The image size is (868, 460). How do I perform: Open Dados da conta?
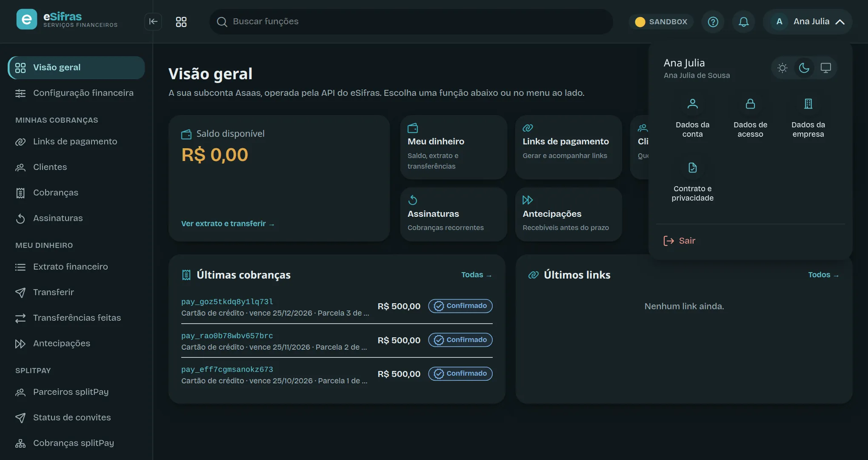pyautogui.click(x=692, y=118)
